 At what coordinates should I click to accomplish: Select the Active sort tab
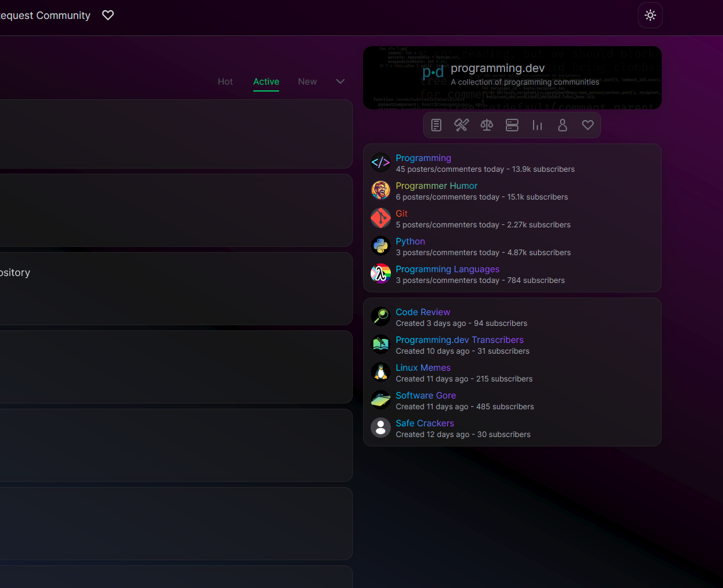(266, 81)
